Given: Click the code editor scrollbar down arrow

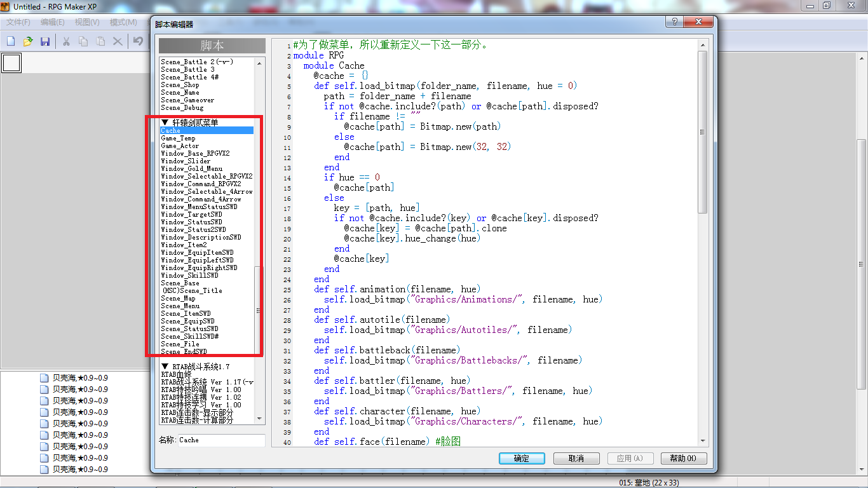Looking at the screenshot, I should (x=703, y=440).
